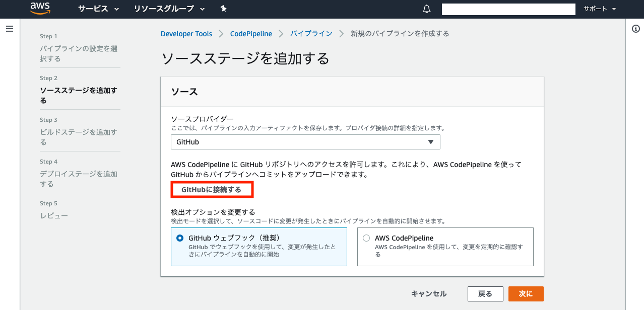The image size is (644, 310).
Task: Open the info help panel
Action: (x=635, y=29)
